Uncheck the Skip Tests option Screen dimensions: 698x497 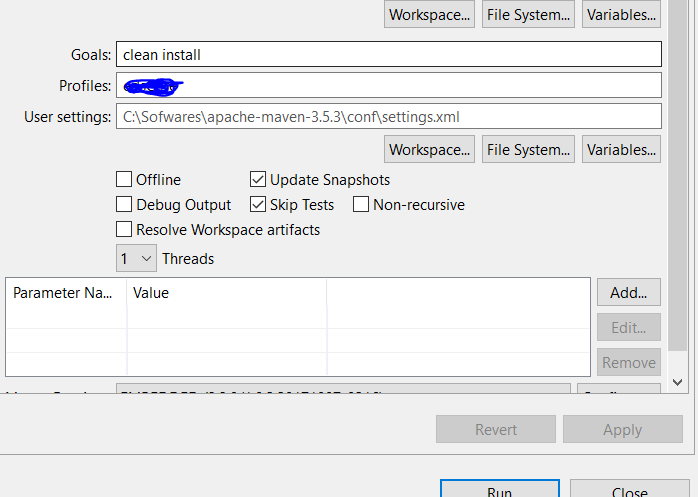pos(258,205)
